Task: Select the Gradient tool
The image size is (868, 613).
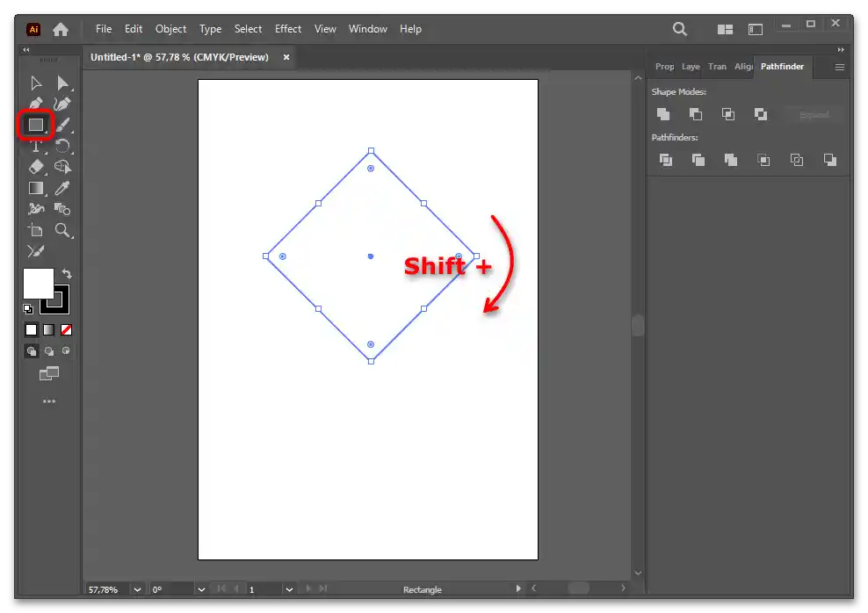Action: (x=35, y=188)
